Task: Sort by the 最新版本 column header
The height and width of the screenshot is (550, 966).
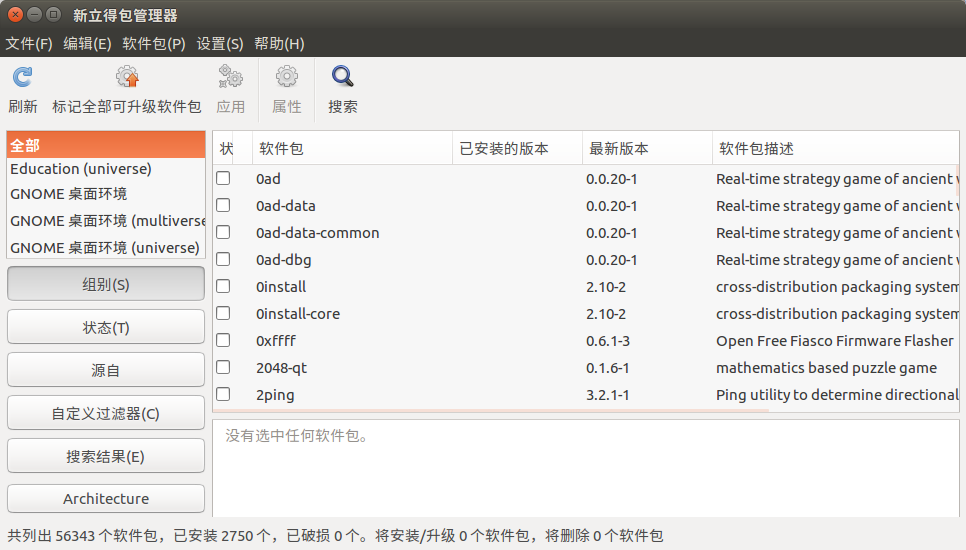Action: click(647, 148)
